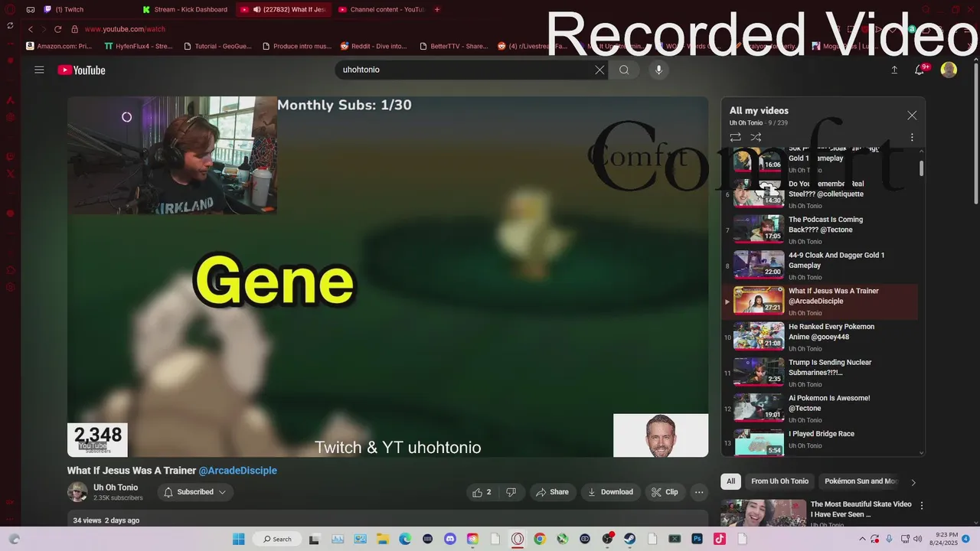Open the BetterTTV bookmark
The image size is (980, 551).
pyautogui.click(x=453, y=46)
